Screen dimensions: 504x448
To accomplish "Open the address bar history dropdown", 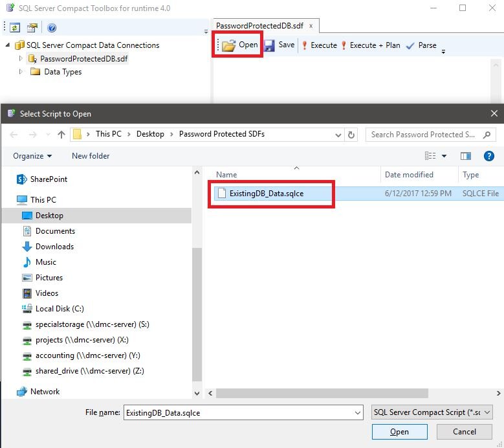I will point(338,135).
